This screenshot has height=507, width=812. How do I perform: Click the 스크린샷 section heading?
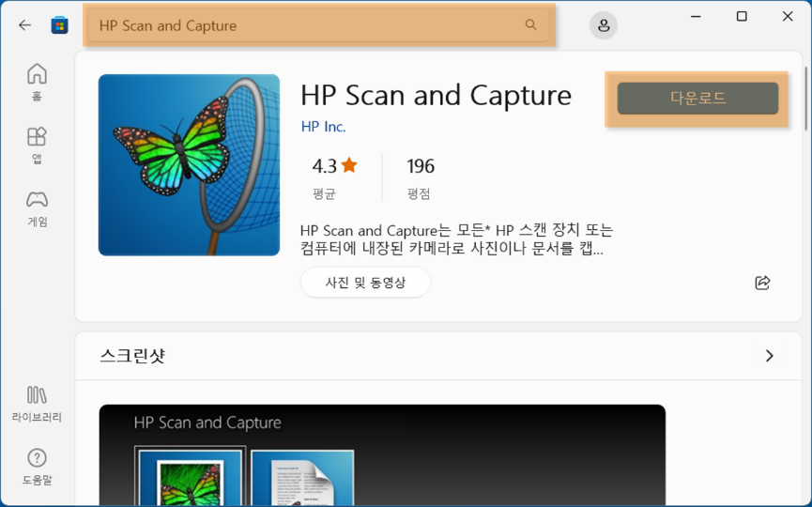click(132, 356)
